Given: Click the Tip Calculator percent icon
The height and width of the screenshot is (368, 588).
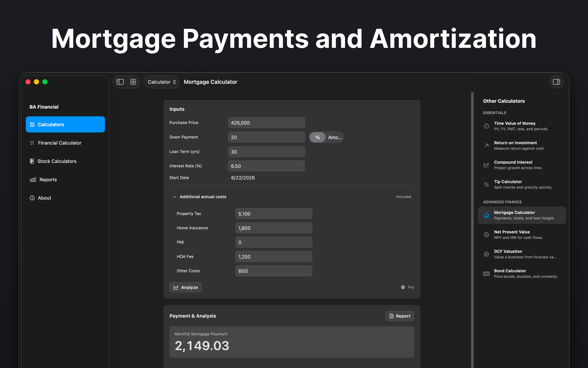Looking at the screenshot, I should point(486,184).
